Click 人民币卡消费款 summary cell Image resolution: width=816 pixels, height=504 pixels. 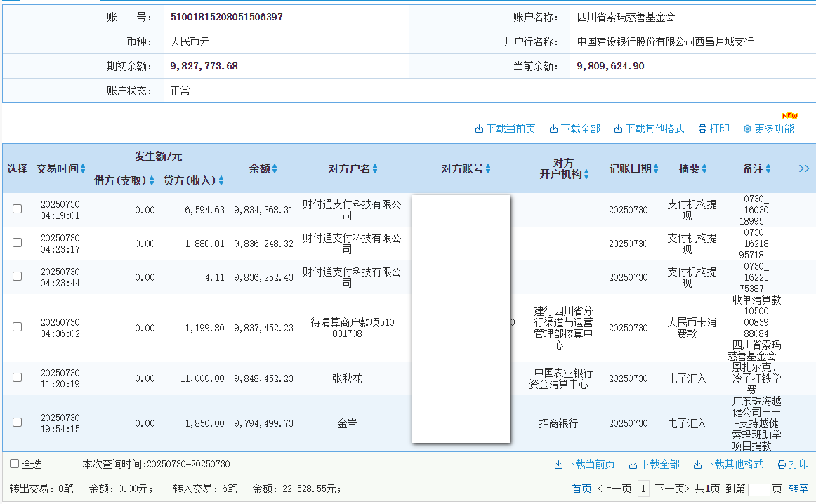(x=692, y=328)
